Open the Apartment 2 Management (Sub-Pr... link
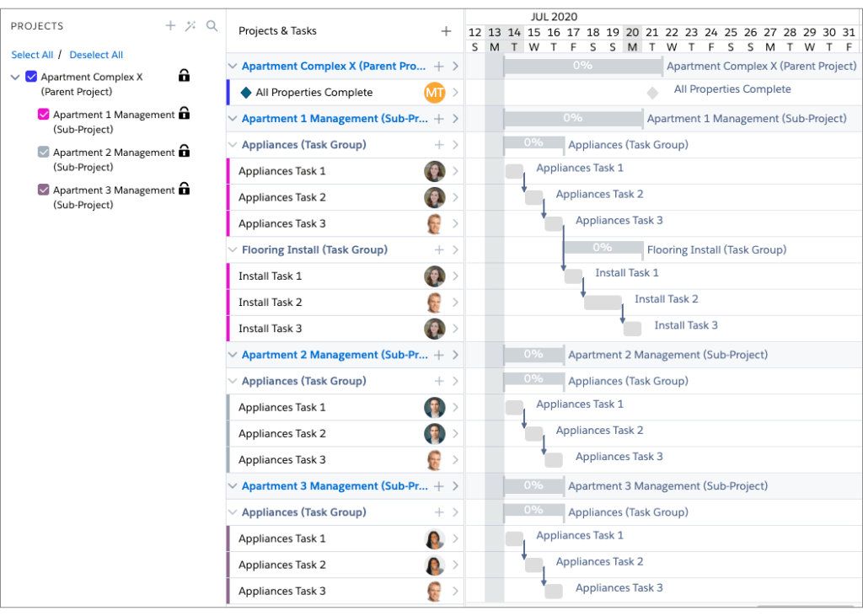This screenshot has width=863, height=616. coord(335,355)
